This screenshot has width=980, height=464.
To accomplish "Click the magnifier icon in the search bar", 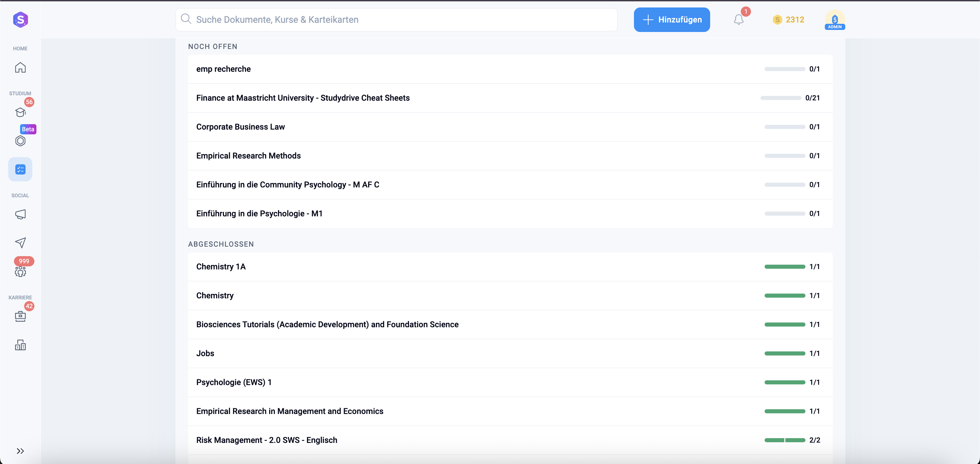I will click(x=186, y=19).
